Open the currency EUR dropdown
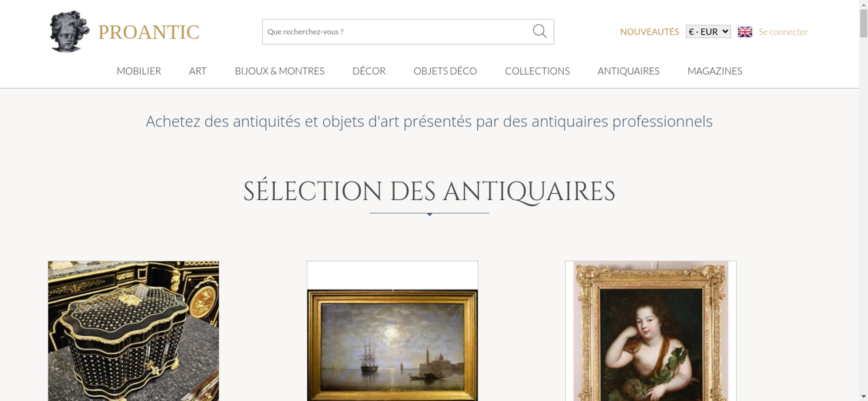The image size is (868, 401). [x=708, y=32]
